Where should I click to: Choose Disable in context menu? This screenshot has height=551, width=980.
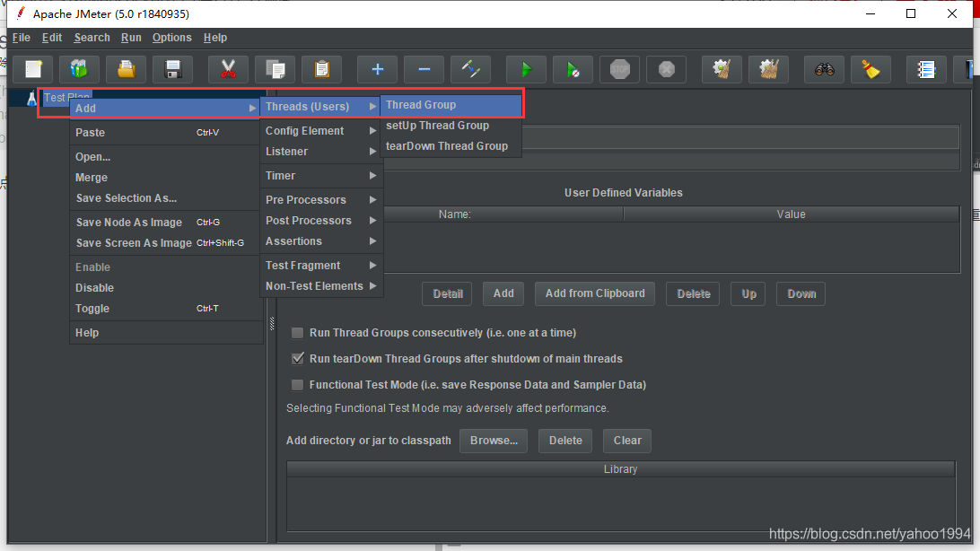coord(165,288)
